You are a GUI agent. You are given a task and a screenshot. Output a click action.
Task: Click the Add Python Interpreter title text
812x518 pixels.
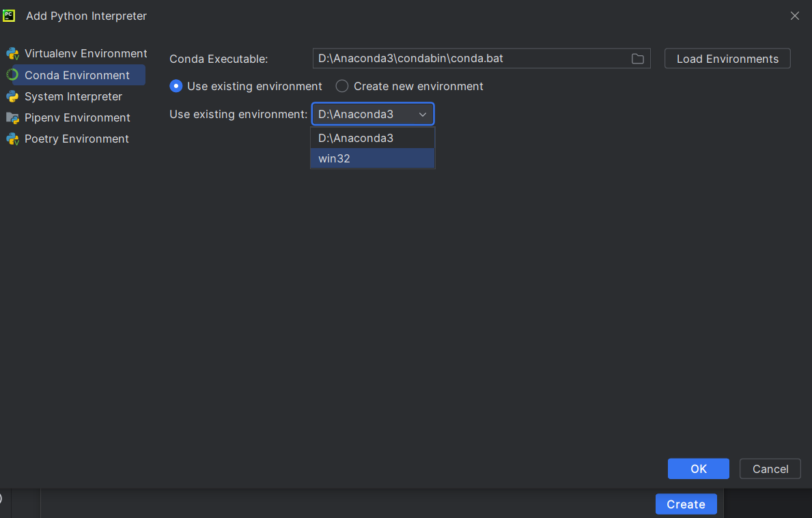click(x=87, y=16)
